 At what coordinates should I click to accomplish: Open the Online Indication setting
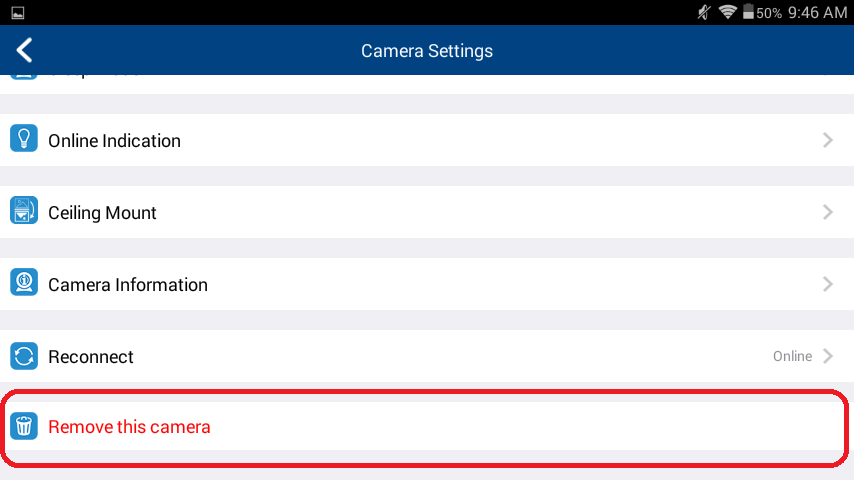[x=427, y=140]
